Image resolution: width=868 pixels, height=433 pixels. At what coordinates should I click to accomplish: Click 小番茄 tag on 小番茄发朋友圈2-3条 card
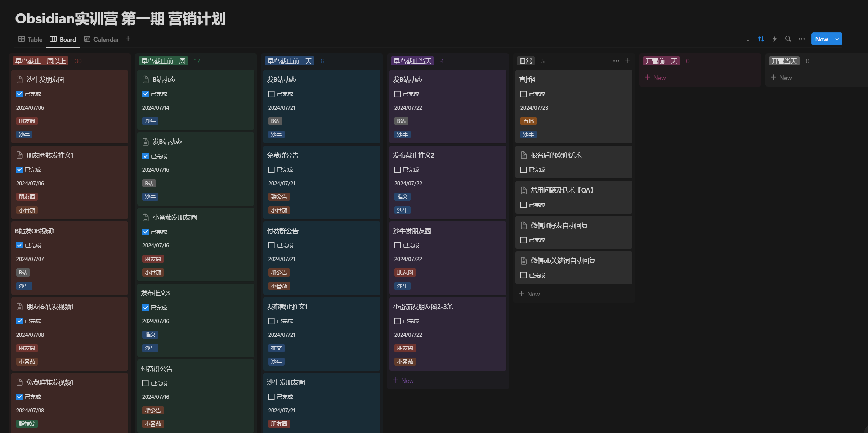405,362
